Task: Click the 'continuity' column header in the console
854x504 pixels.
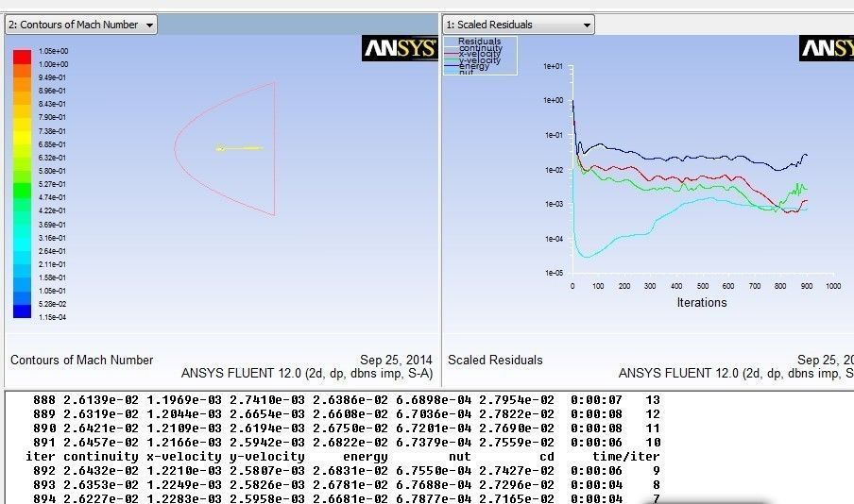Action: pyautogui.click(x=101, y=457)
